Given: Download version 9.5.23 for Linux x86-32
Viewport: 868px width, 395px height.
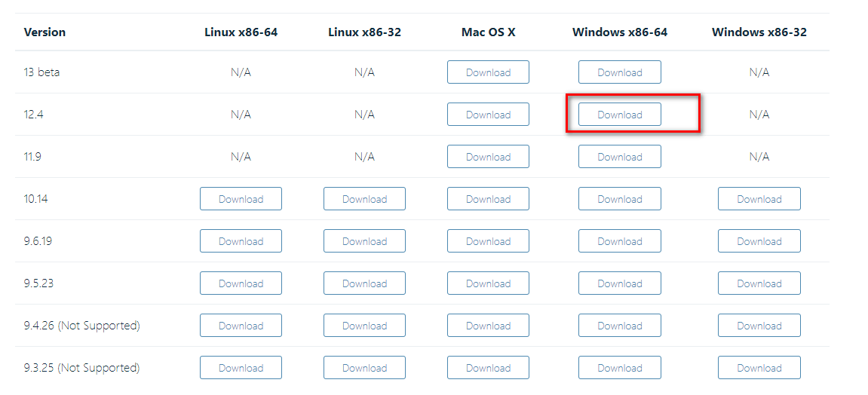Looking at the screenshot, I should (x=364, y=283).
